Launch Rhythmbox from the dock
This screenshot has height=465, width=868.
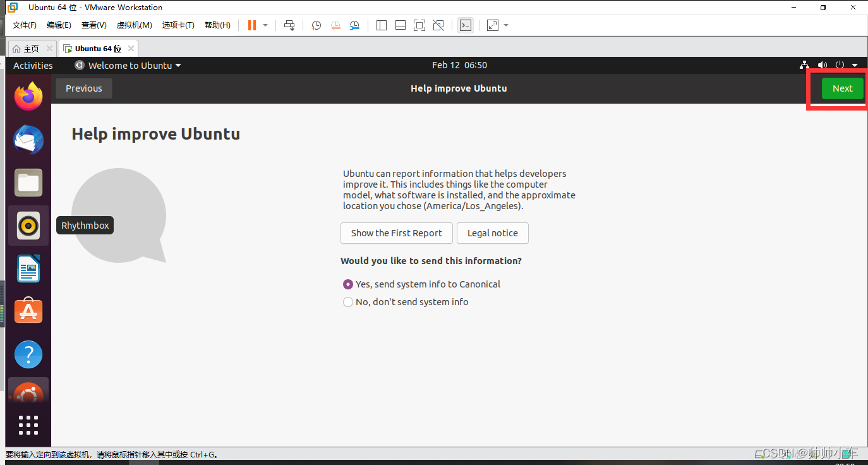click(x=28, y=226)
